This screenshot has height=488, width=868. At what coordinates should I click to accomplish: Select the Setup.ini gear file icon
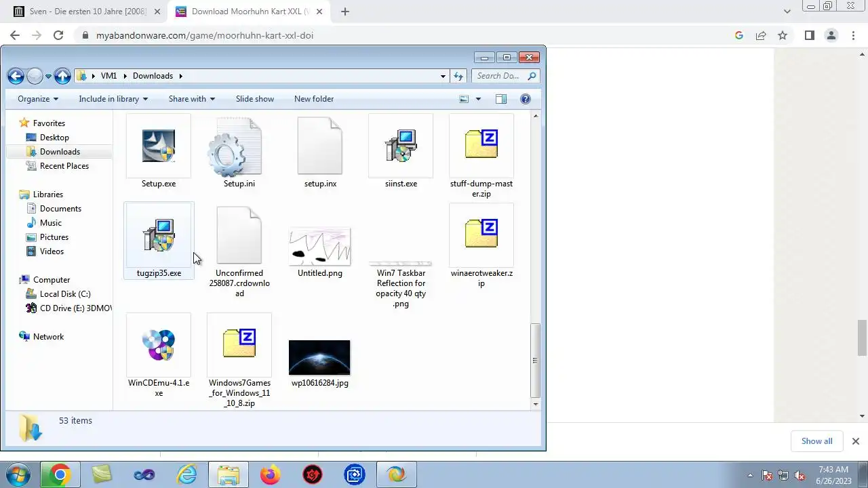tap(235, 148)
